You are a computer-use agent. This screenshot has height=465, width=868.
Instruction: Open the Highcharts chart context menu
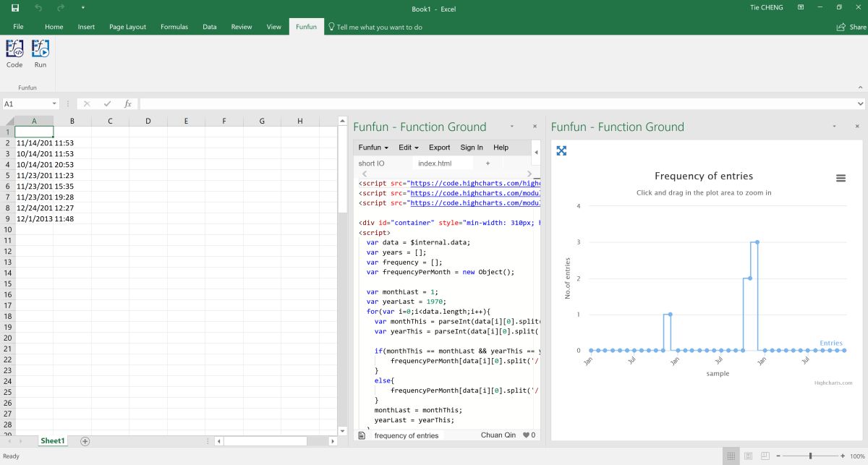tap(841, 178)
